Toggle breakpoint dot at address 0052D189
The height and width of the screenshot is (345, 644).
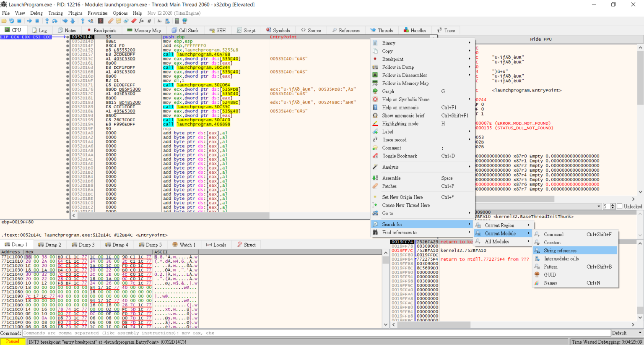click(x=68, y=107)
